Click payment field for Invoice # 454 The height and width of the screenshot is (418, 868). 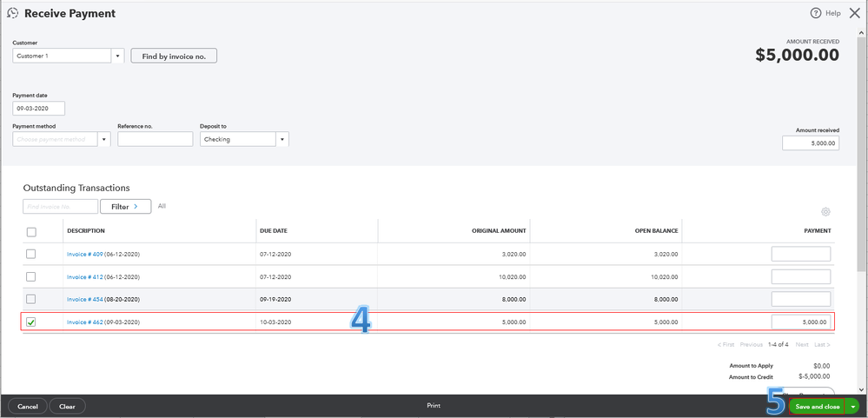801,299
